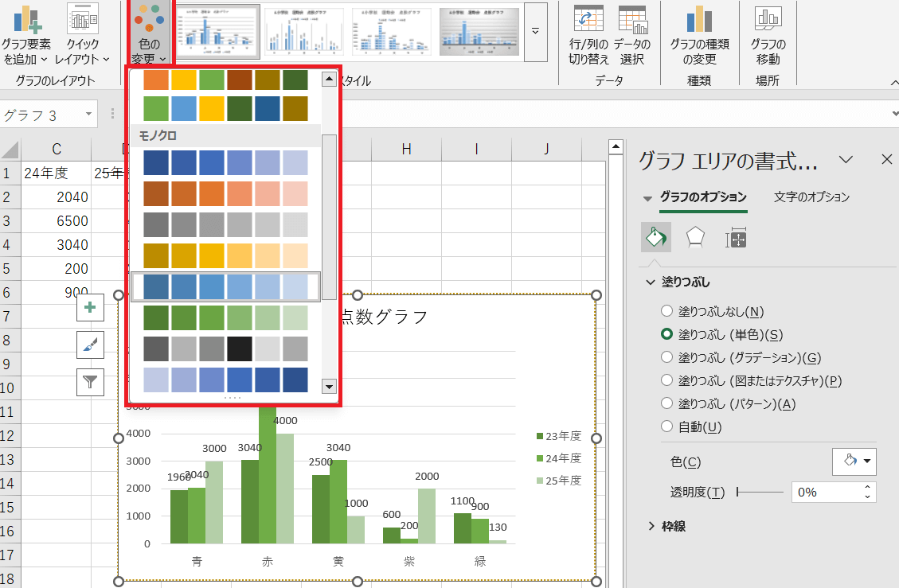Collapse the 塗りつぶし section
Image resolution: width=899 pixels, height=588 pixels.
(x=651, y=282)
